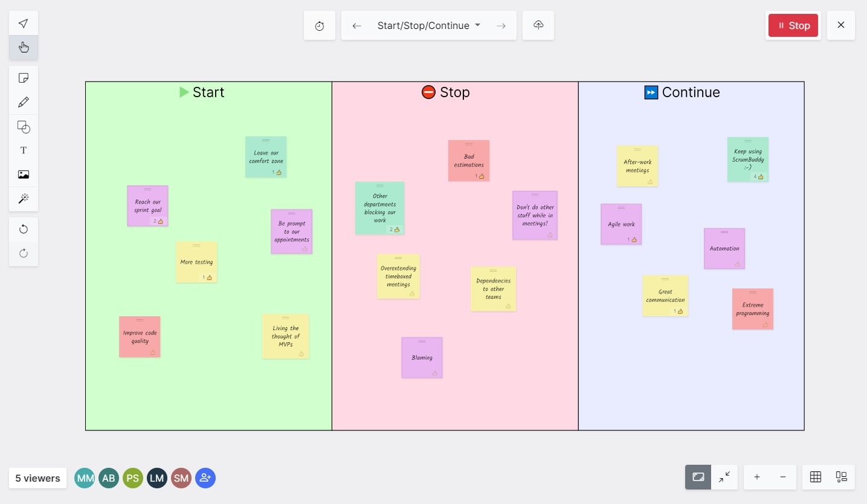
Task: Invite a collaborator via the add-person icon
Action: pyautogui.click(x=205, y=478)
